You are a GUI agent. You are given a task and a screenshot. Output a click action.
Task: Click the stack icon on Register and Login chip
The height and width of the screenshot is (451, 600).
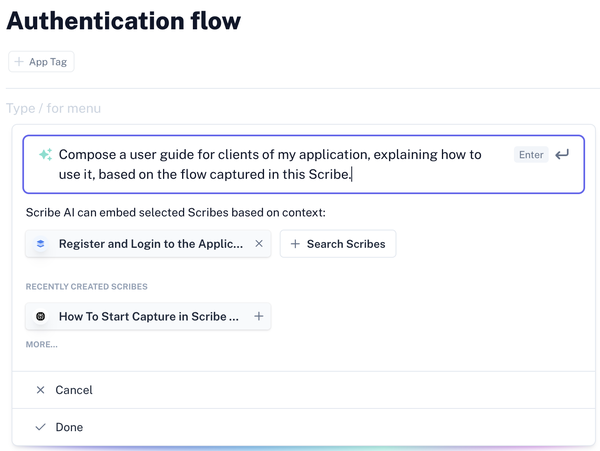tap(41, 243)
